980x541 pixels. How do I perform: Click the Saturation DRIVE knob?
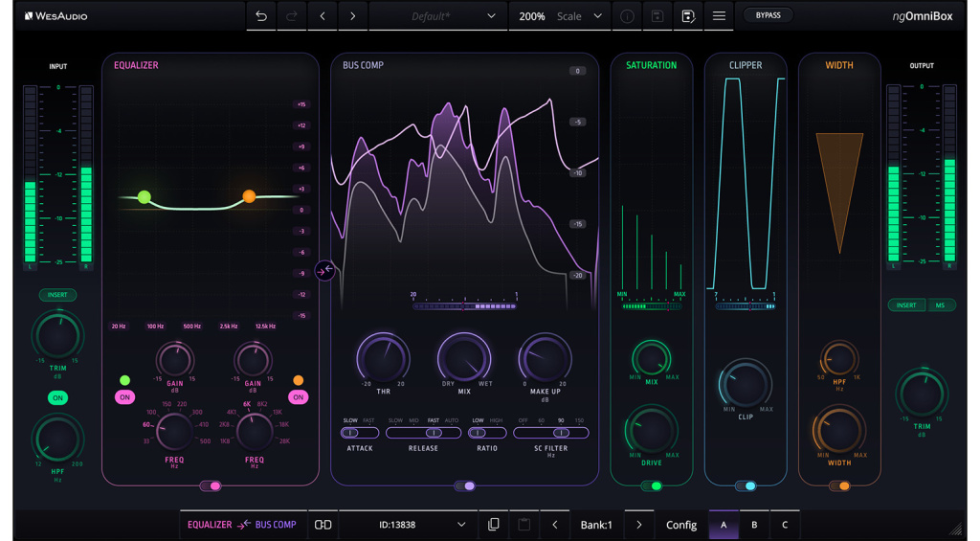[x=651, y=431]
